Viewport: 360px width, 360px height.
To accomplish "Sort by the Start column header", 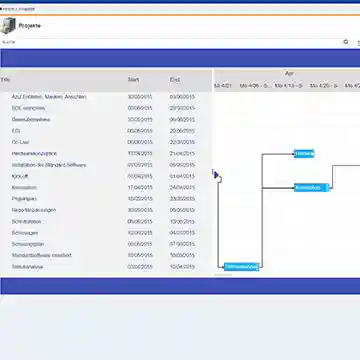I will point(133,80).
